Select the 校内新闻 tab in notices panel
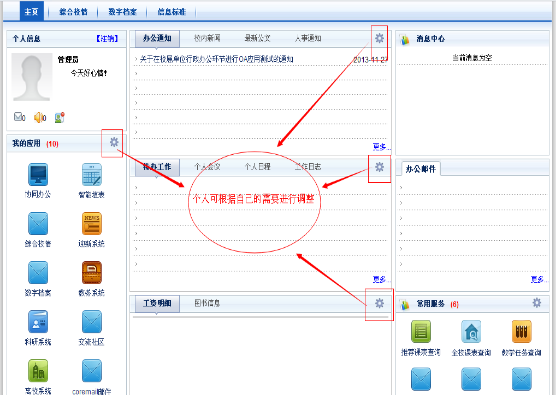This screenshot has height=395, width=557. point(207,38)
